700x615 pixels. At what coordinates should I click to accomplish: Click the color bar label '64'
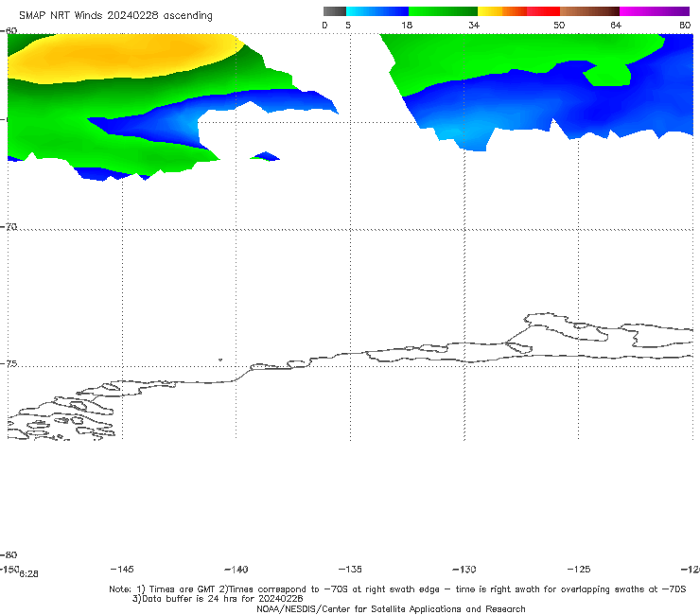point(616,26)
